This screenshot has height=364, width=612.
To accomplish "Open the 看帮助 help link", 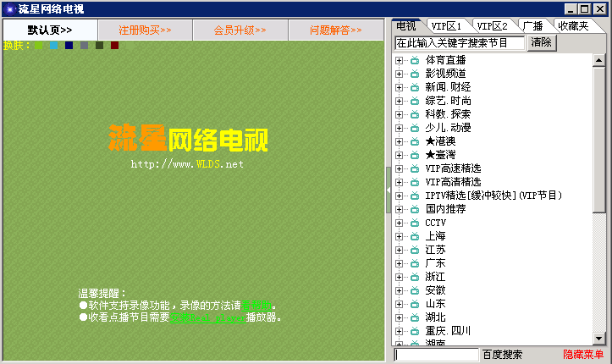I will (256, 306).
